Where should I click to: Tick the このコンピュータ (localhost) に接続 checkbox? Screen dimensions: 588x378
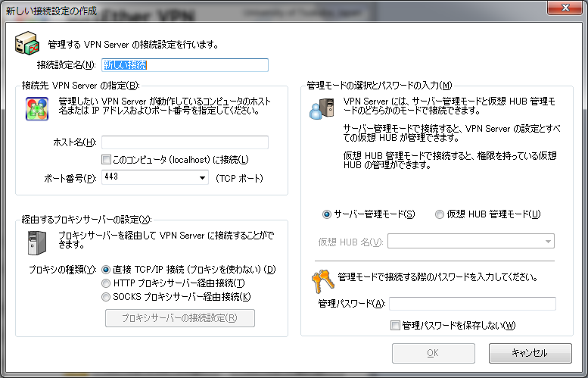click(x=106, y=160)
